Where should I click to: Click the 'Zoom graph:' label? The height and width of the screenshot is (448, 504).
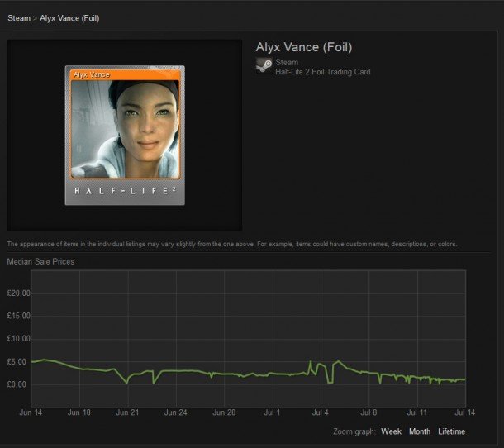[354, 431]
